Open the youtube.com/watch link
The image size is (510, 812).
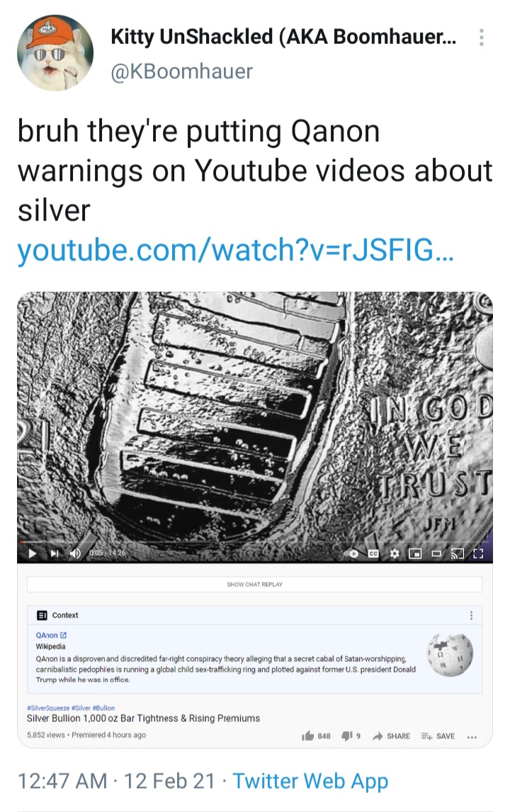(236, 250)
